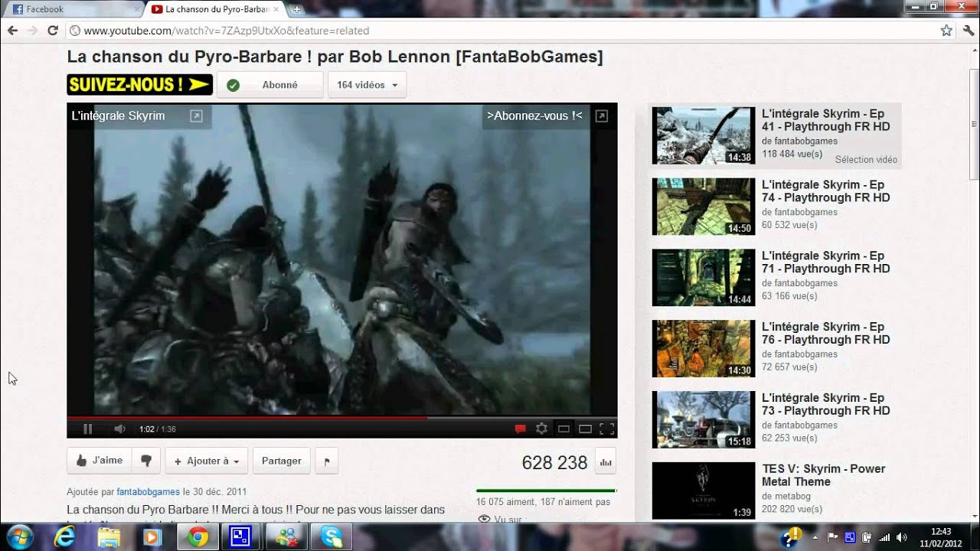980x551 pixels.
Task: Like the video with J'aime
Action: (100, 461)
